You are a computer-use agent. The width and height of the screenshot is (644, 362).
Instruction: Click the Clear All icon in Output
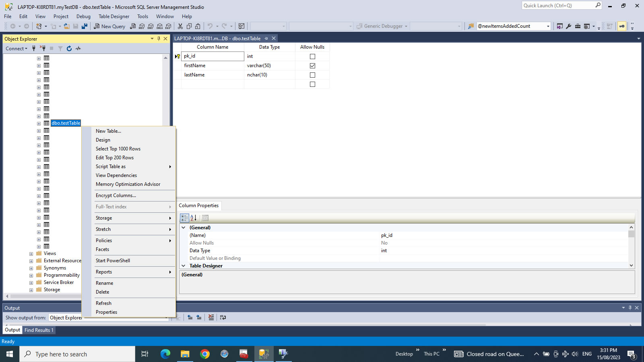211,317
